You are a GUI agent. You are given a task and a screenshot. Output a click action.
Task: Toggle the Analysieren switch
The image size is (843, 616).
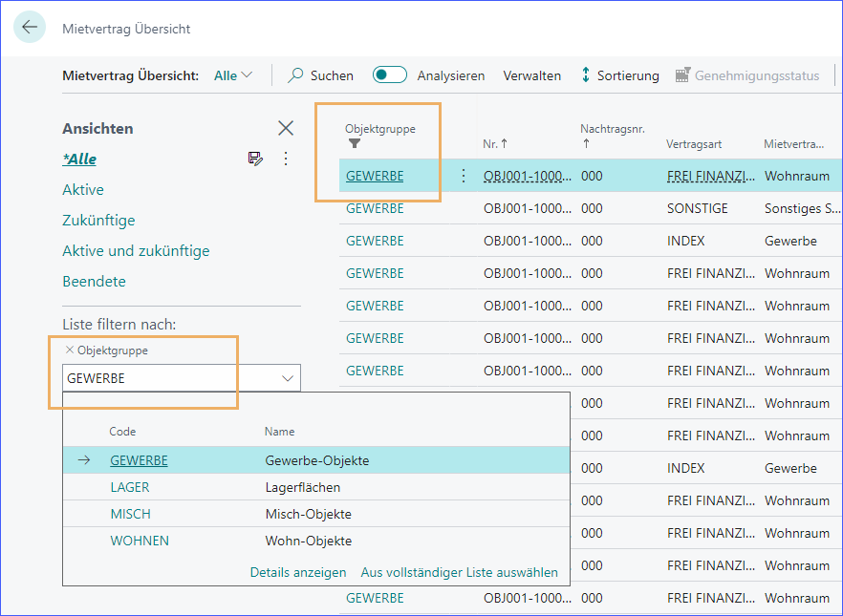(x=390, y=75)
